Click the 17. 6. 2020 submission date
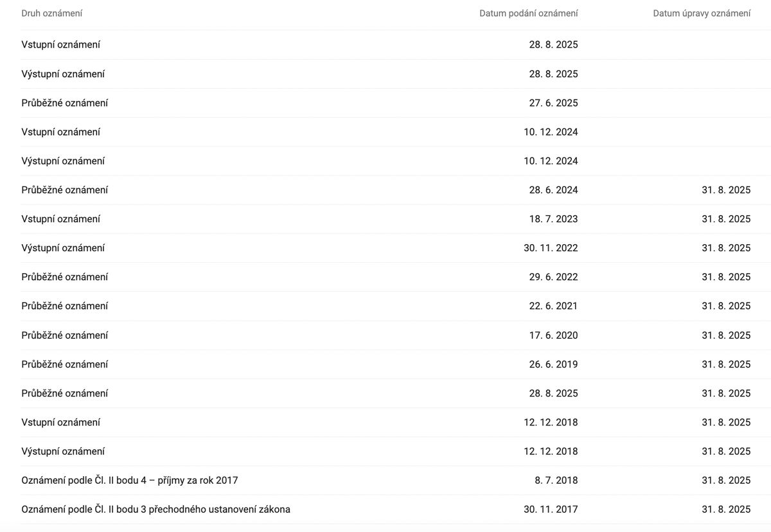 pyautogui.click(x=553, y=335)
